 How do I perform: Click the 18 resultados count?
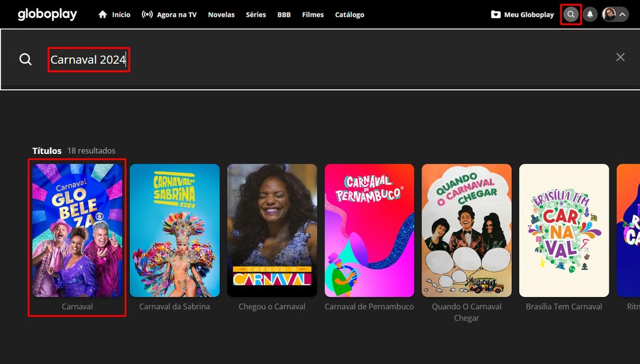(92, 151)
